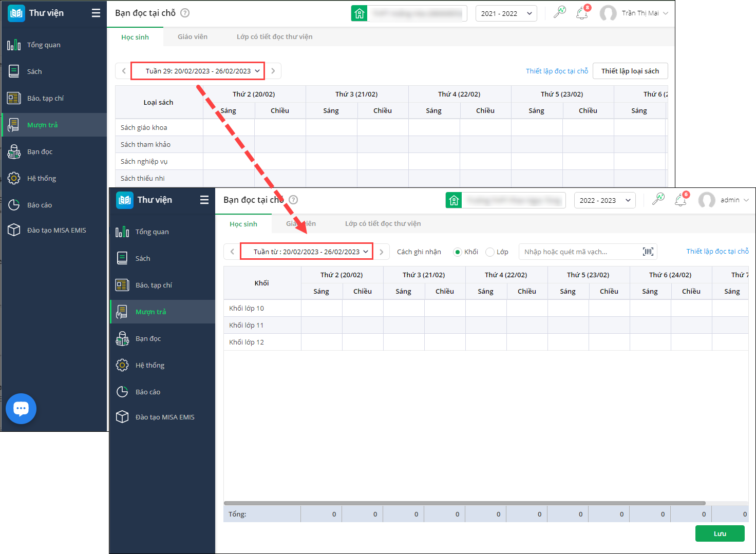Click the barcode scan icon in input box

point(648,252)
